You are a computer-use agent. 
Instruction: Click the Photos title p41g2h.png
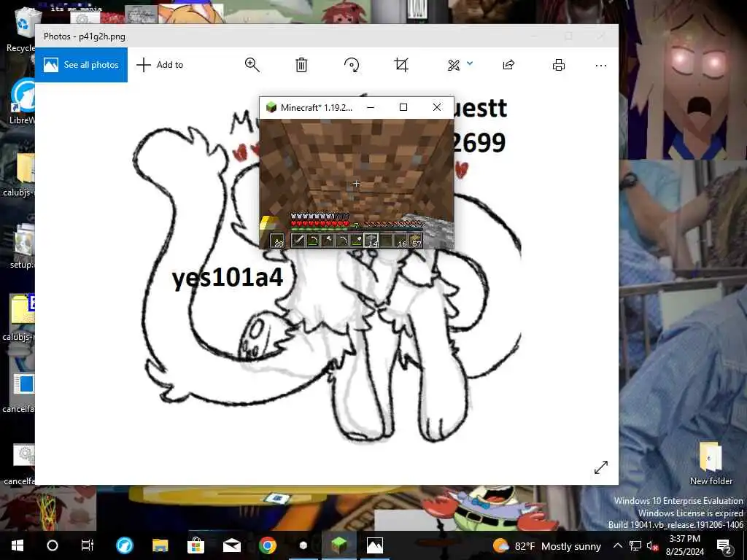pos(85,36)
